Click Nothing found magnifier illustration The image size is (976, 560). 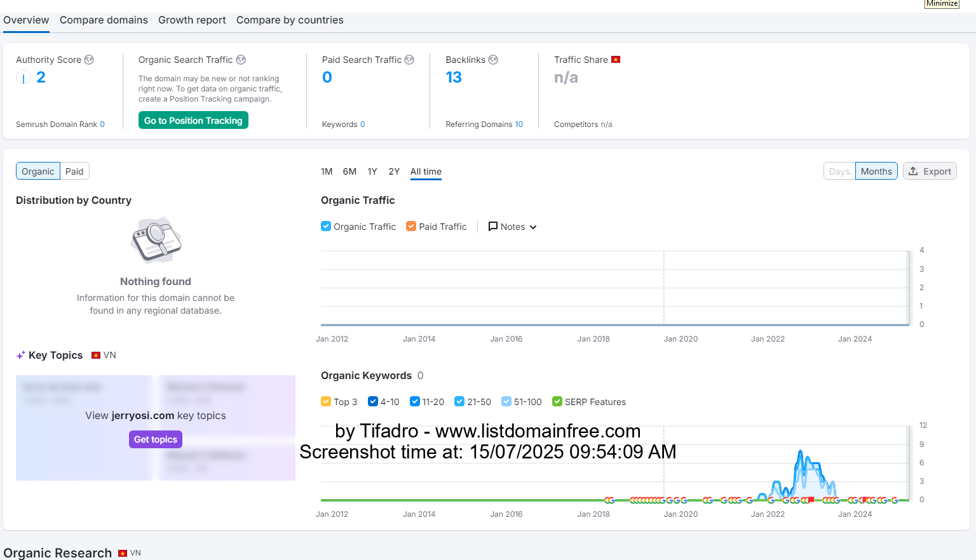coord(156,240)
